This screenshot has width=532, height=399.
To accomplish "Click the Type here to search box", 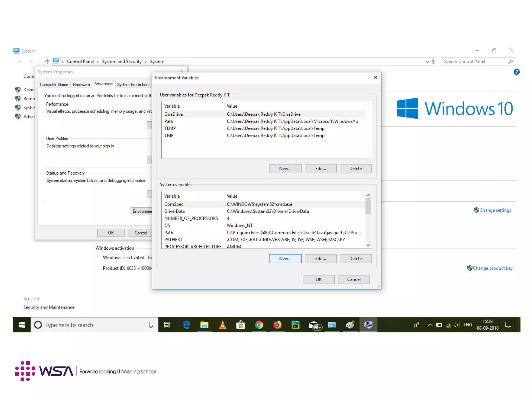I will (94, 325).
